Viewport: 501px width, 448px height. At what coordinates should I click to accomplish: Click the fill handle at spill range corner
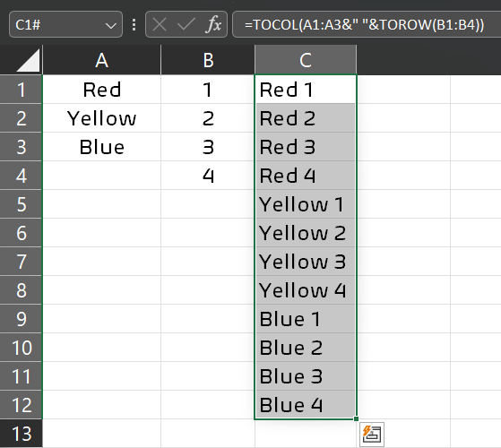point(357,419)
